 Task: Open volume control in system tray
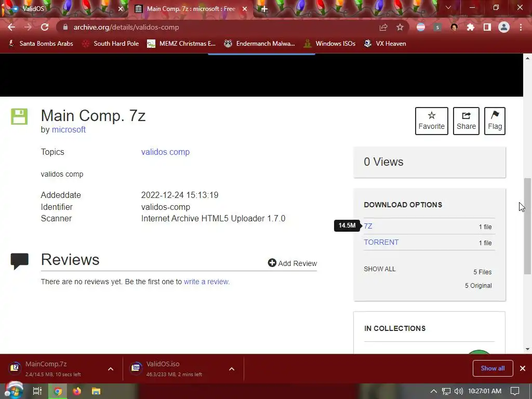coord(458,391)
